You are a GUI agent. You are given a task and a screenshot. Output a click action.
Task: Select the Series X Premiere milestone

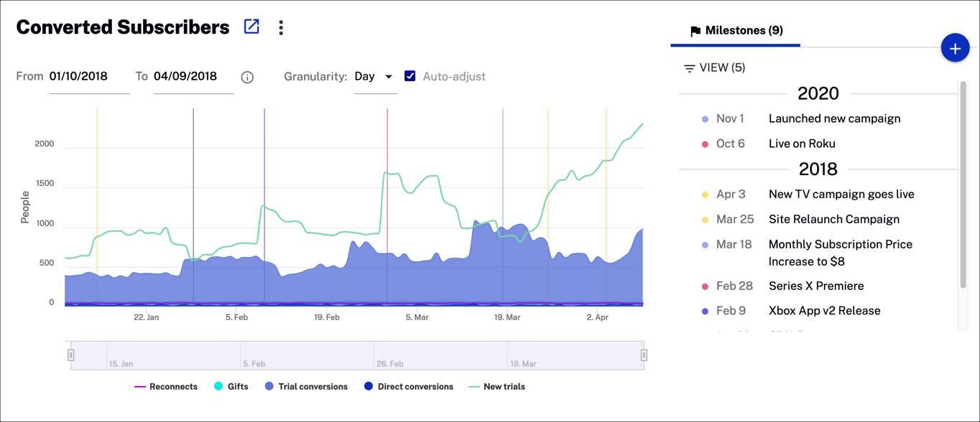pos(815,286)
